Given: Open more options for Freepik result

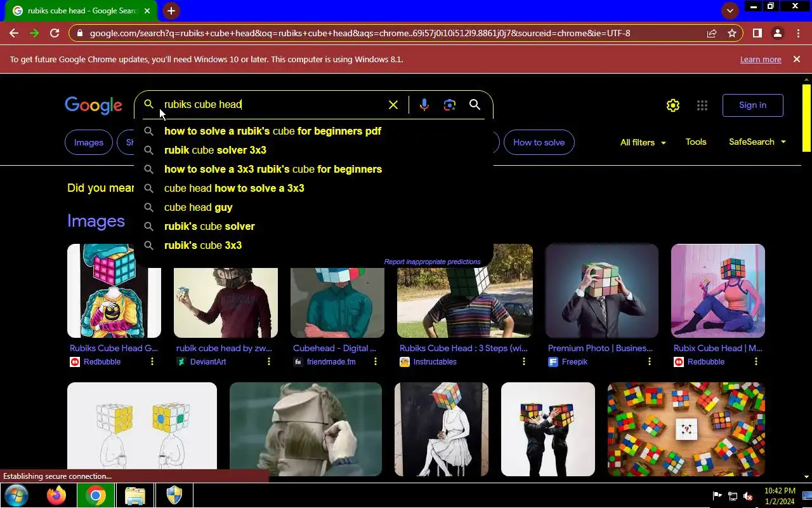Looking at the screenshot, I should tap(650, 362).
